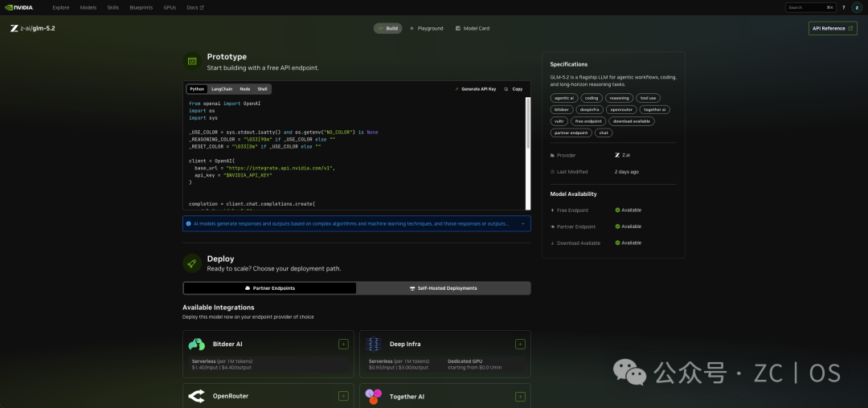868x408 pixels.
Task: Click the download available tag
Action: tap(632, 121)
